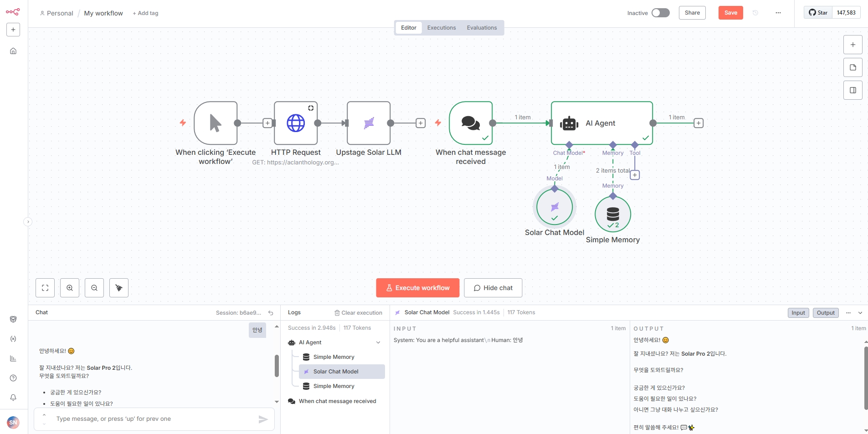
Task: Open the Insights chart icon in sidebar
Action: [x=13, y=358]
